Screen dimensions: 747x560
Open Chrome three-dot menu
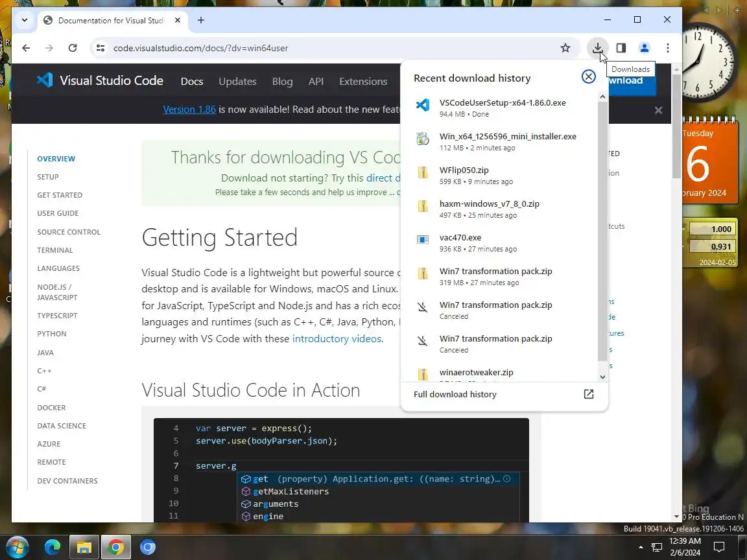(667, 48)
